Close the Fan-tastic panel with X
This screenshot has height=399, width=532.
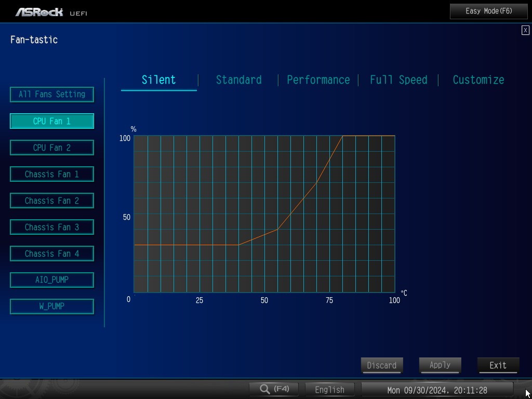(x=525, y=31)
